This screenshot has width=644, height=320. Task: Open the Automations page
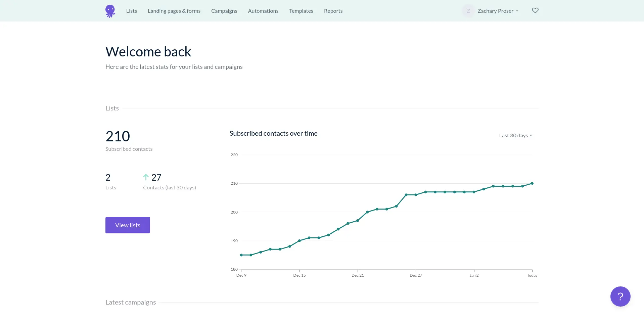coord(263,11)
